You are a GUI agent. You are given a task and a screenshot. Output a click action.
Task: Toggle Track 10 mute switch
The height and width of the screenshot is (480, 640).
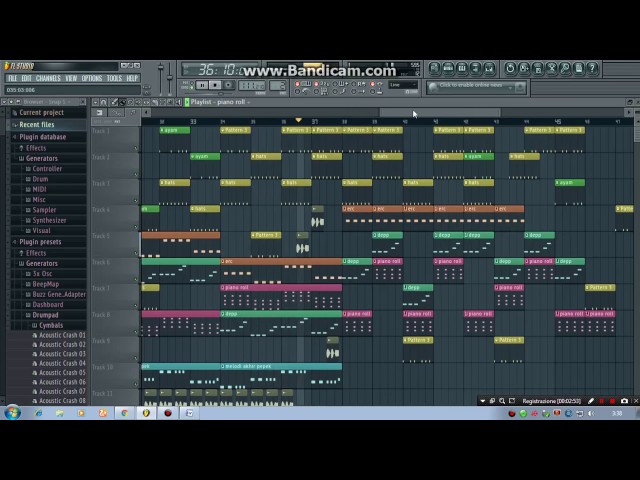[136, 384]
